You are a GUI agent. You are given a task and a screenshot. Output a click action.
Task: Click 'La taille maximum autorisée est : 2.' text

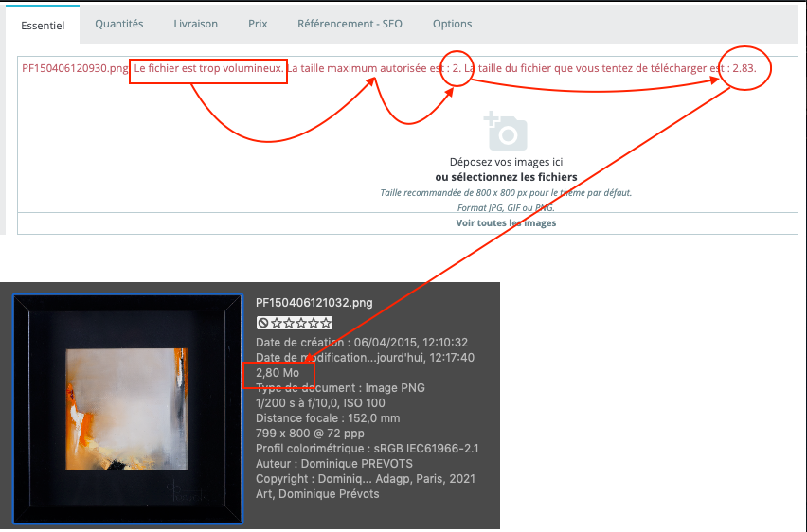point(374,68)
